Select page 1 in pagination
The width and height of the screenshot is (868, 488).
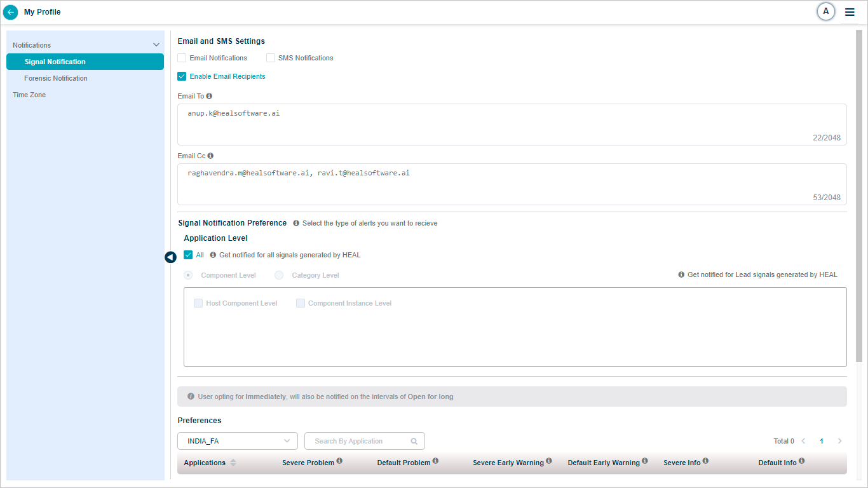[x=822, y=441]
